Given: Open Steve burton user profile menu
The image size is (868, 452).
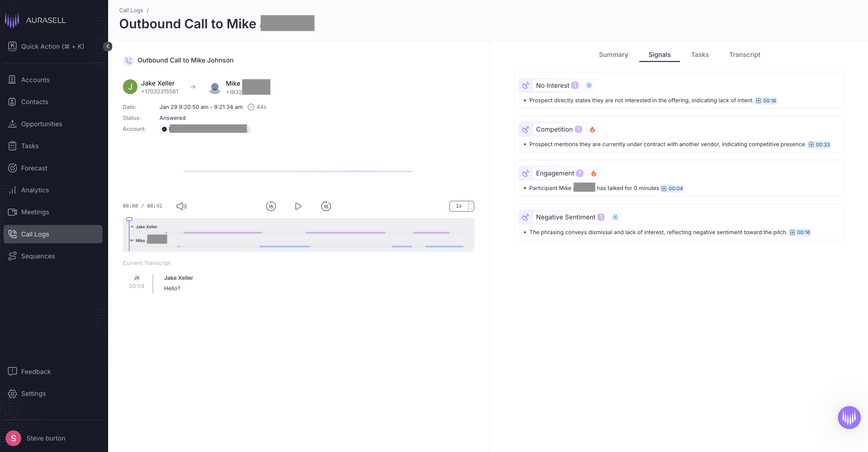Looking at the screenshot, I should (46, 438).
